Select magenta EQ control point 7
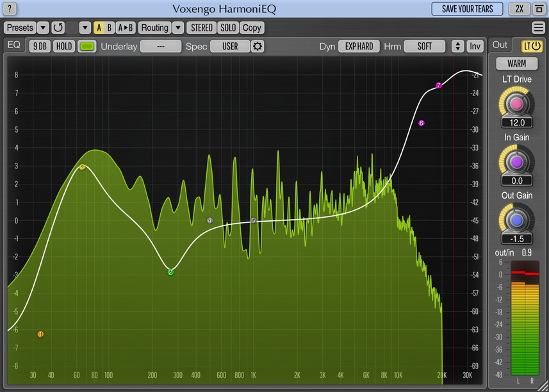This screenshot has height=392, width=549. coord(439,85)
